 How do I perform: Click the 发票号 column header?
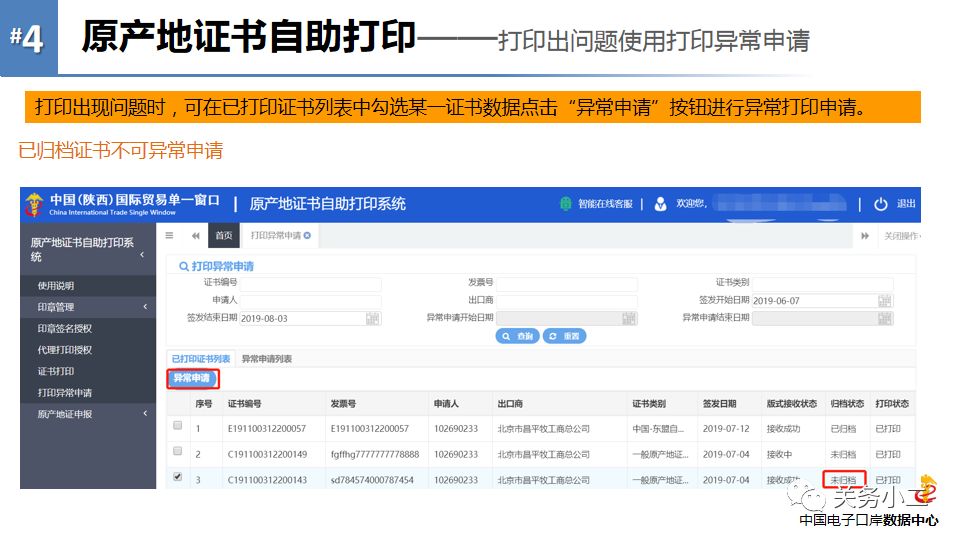point(343,404)
